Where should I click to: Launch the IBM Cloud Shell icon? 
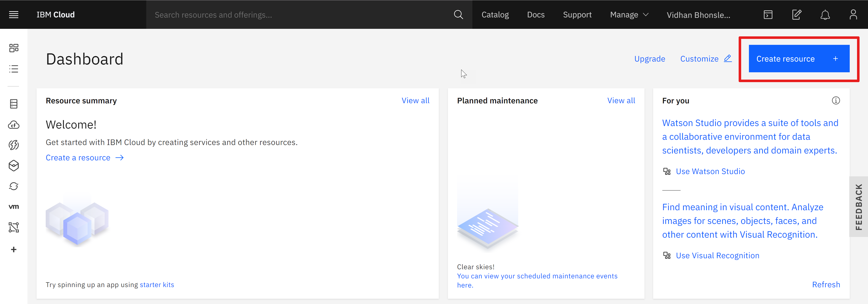click(x=768, y=14)
